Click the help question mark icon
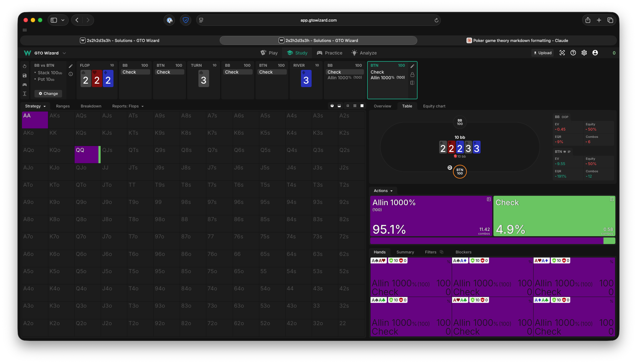637x364 pixels. (573, 53)
